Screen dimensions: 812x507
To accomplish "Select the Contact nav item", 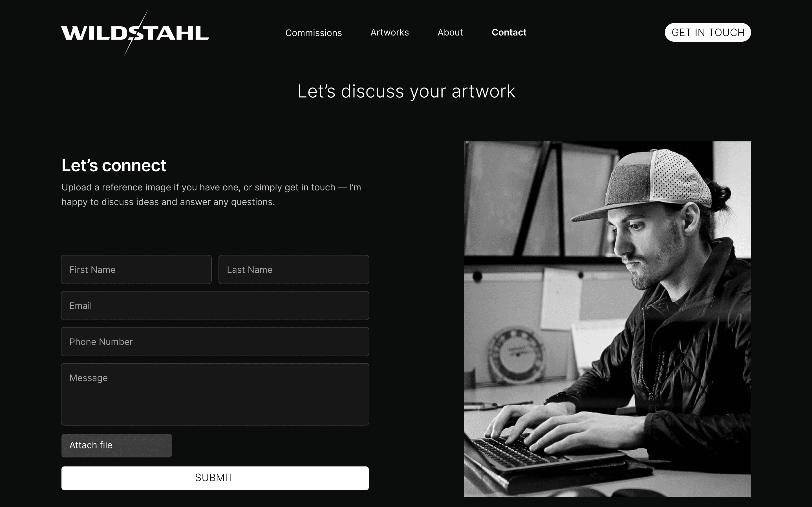I will 509,32.
